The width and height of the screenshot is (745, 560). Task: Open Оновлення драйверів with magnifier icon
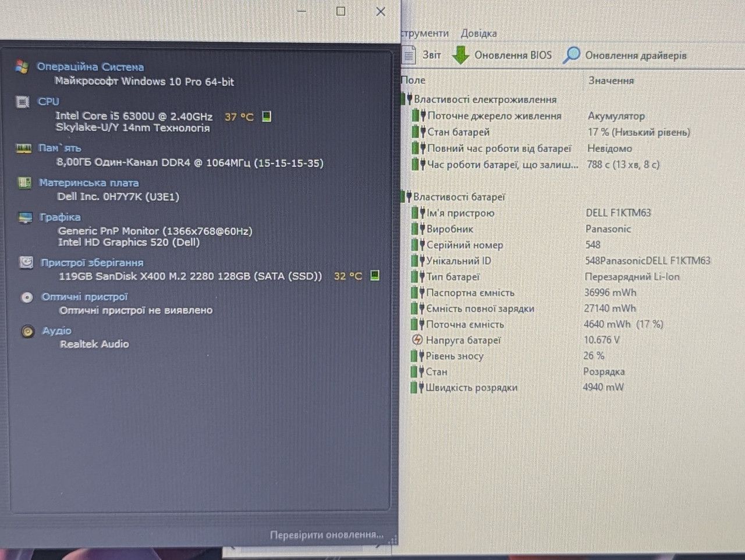tap(625, 55)
